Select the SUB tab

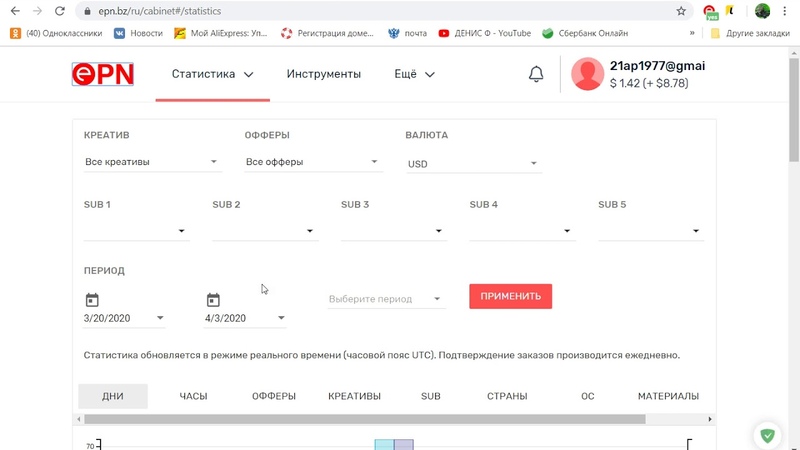[431, 396]
